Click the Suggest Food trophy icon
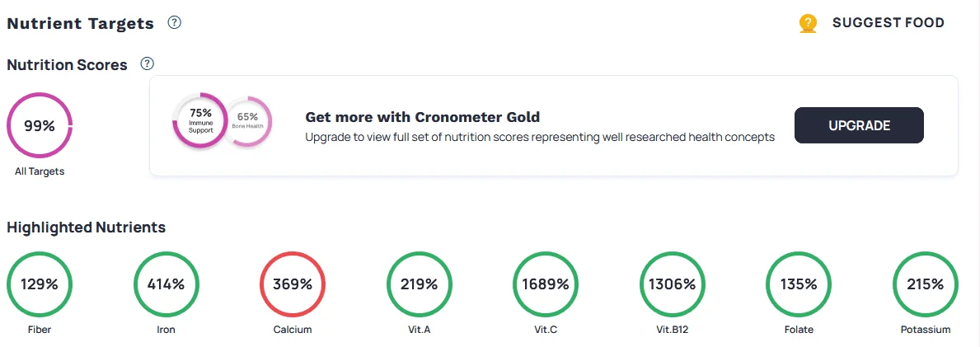980x347 pixels. tap(808, 24)
